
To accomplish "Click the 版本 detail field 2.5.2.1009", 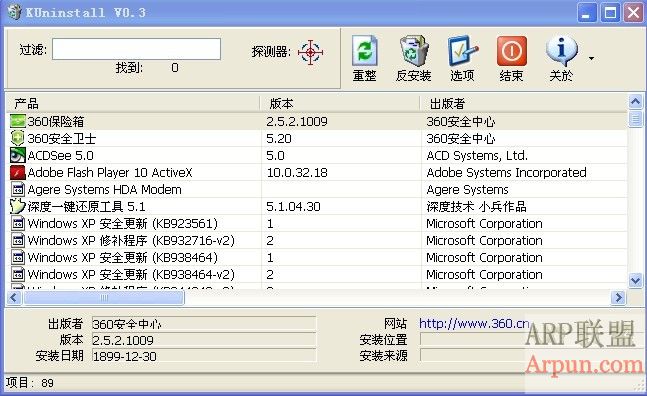I will point(204,340).
